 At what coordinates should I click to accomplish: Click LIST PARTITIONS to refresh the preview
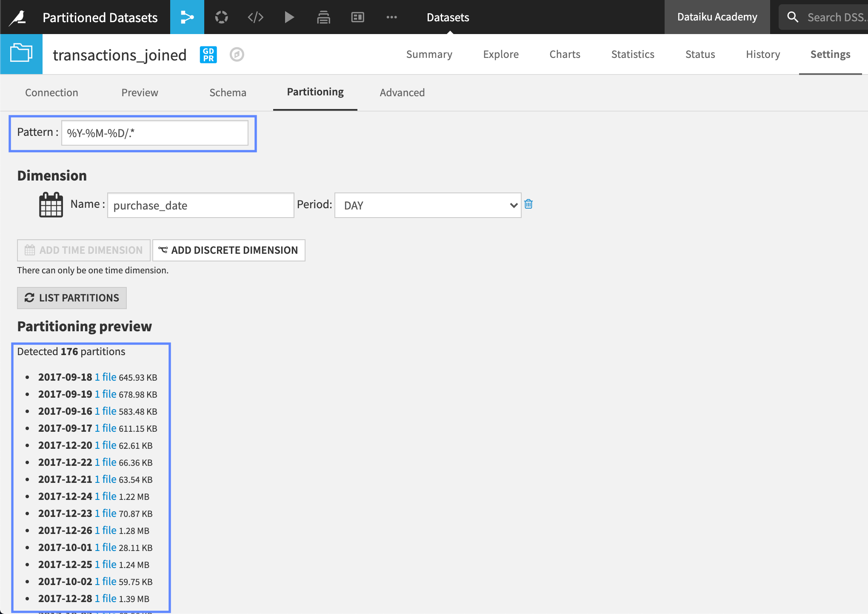point(71,298)
